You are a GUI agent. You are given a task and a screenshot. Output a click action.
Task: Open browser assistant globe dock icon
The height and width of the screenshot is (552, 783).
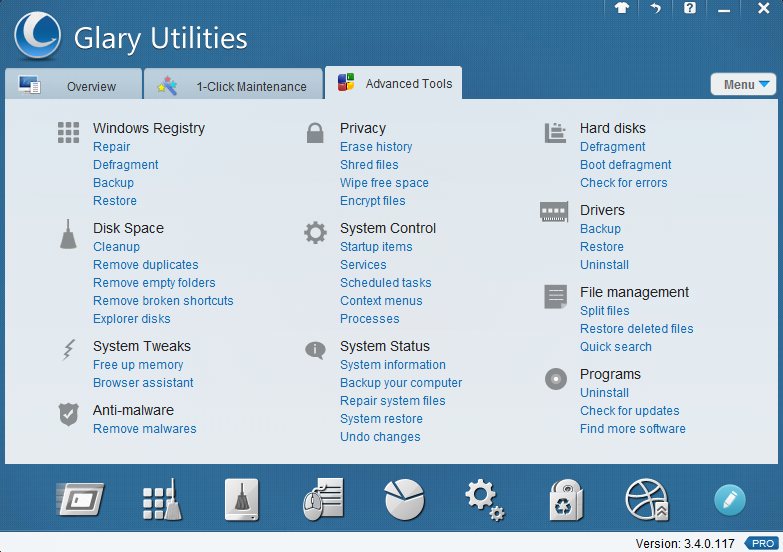647,500
